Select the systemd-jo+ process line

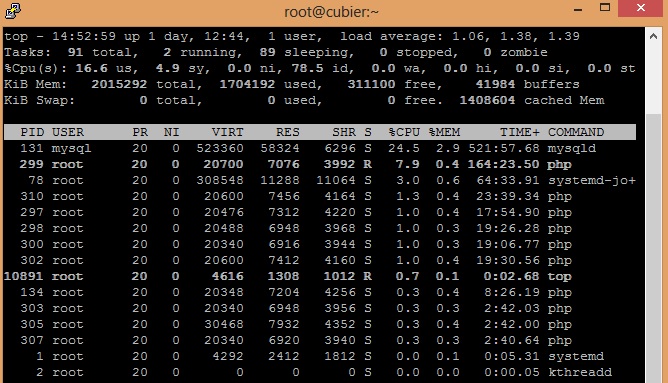point(320,180)
